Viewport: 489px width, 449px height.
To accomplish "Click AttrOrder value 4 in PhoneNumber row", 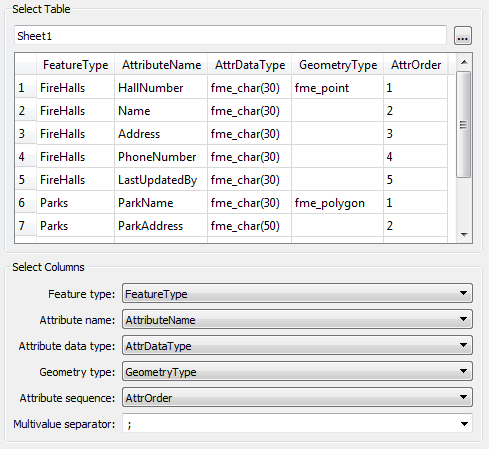I will tap(415, 157).
